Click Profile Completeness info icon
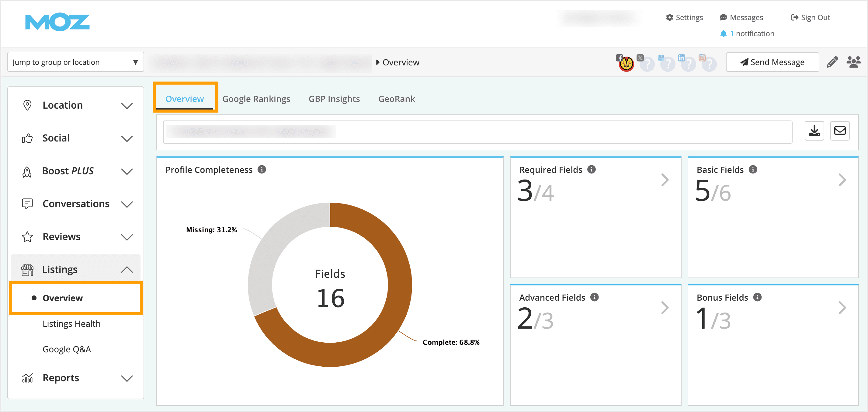The height and width of the screenshot is (412, 868). pyautogui.click(x=262, y=169)
